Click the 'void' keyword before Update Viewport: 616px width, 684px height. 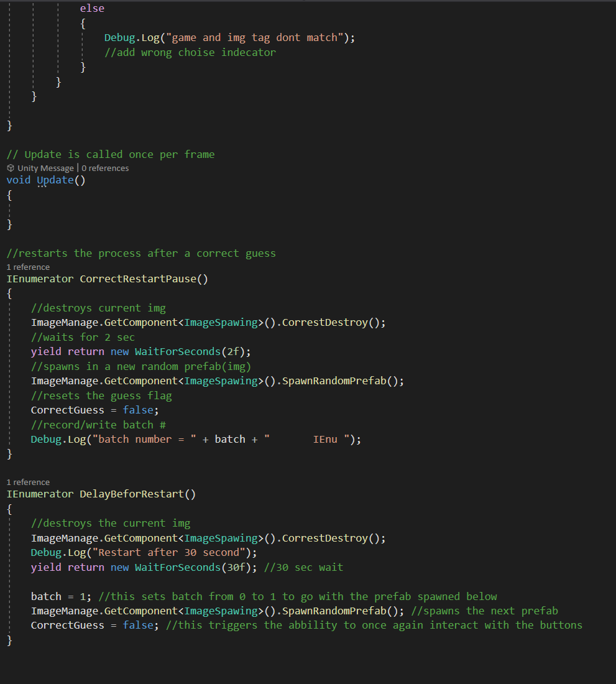pos(18,180)
